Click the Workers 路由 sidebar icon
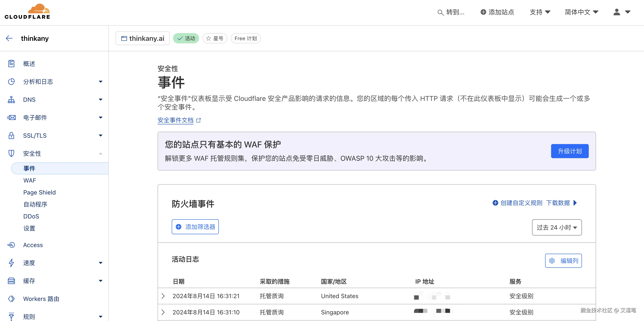The width and height of the screenshot is (644, 321). (x=11, y=299)
